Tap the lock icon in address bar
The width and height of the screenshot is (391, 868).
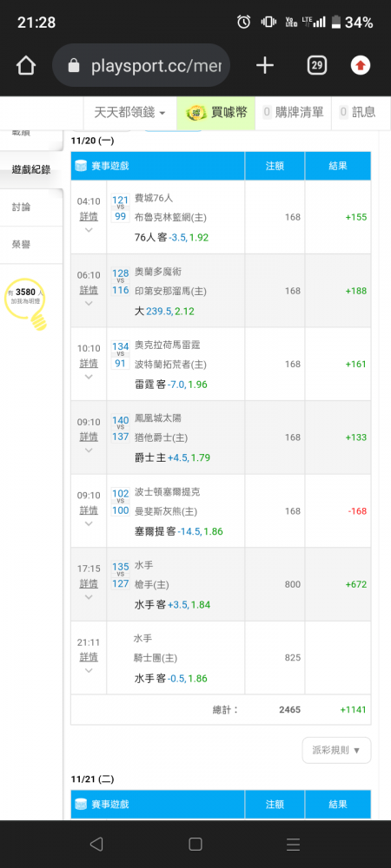click(74, 67)
